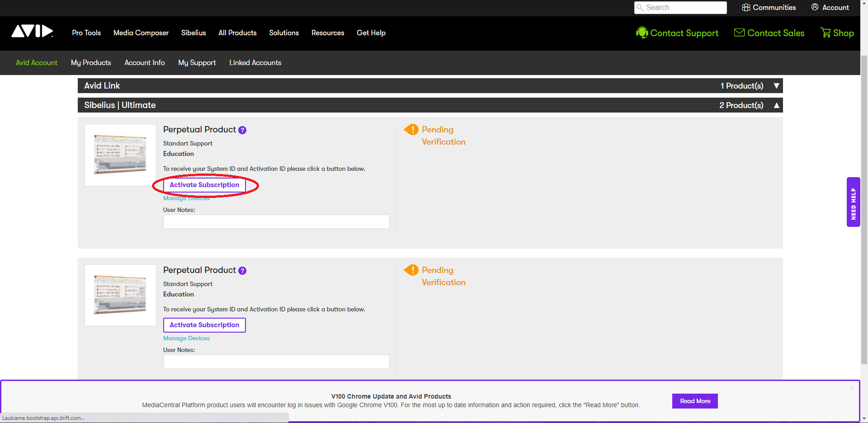Go to the Avid Account tab

click(x=37, y=63)
